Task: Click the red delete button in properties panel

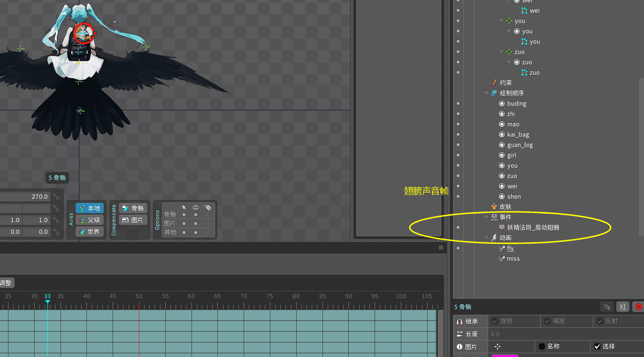Action: [638, 307]
